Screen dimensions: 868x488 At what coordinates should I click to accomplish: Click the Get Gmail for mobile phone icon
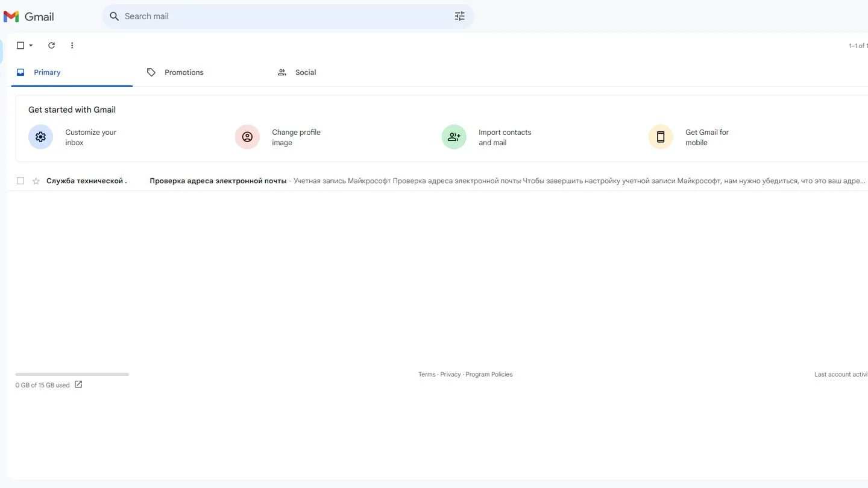click(661, 137)
